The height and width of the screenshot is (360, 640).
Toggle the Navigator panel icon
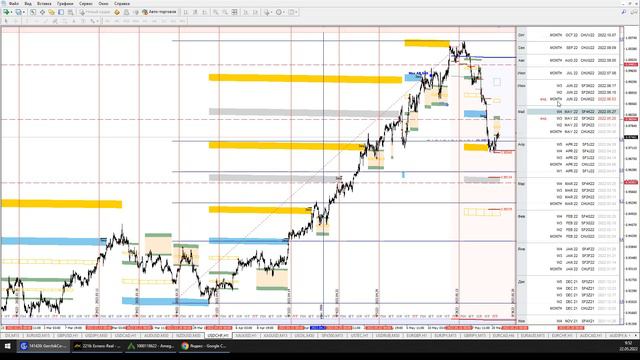click(51, 12)
